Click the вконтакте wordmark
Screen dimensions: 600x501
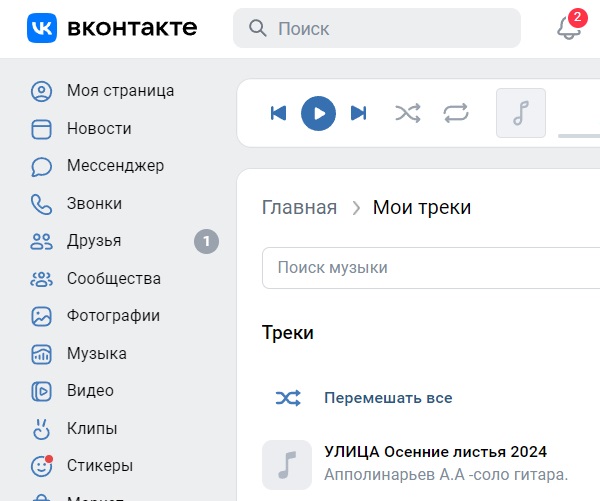click(x=132, y=28)
